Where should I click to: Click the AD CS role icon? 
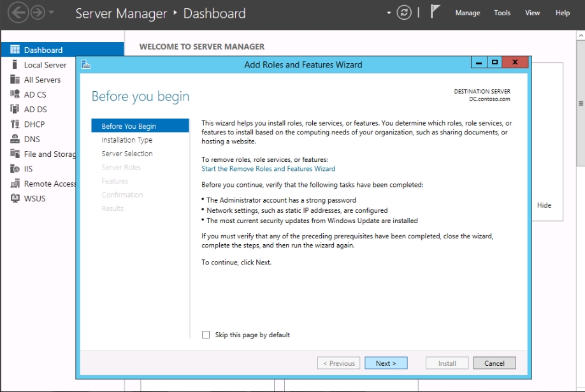pos(15,94)
